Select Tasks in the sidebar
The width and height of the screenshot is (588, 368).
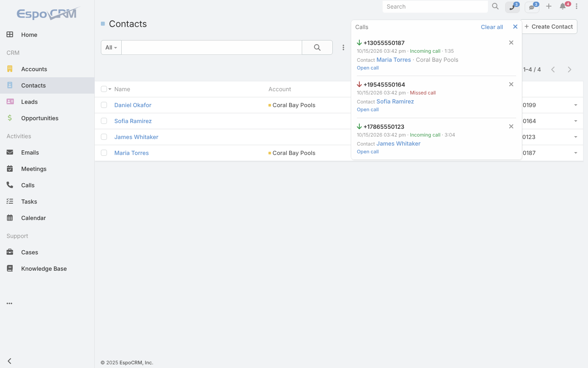click(x=47, y=202)
